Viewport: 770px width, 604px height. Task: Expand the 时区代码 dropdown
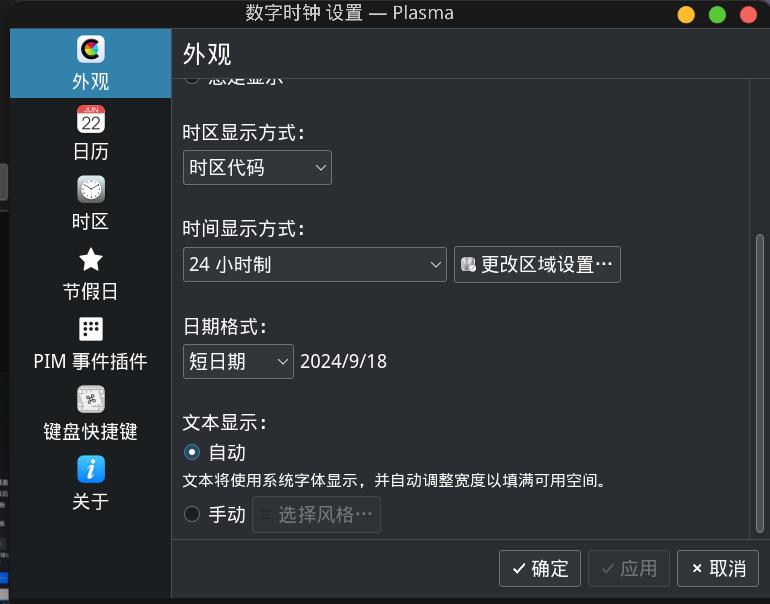[257, 167]
